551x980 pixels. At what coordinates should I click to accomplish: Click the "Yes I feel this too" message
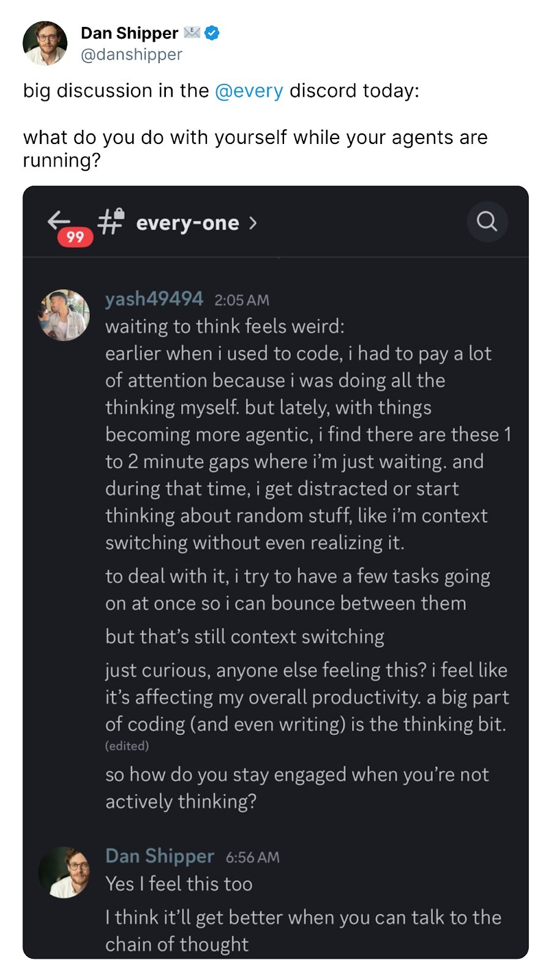179,884
